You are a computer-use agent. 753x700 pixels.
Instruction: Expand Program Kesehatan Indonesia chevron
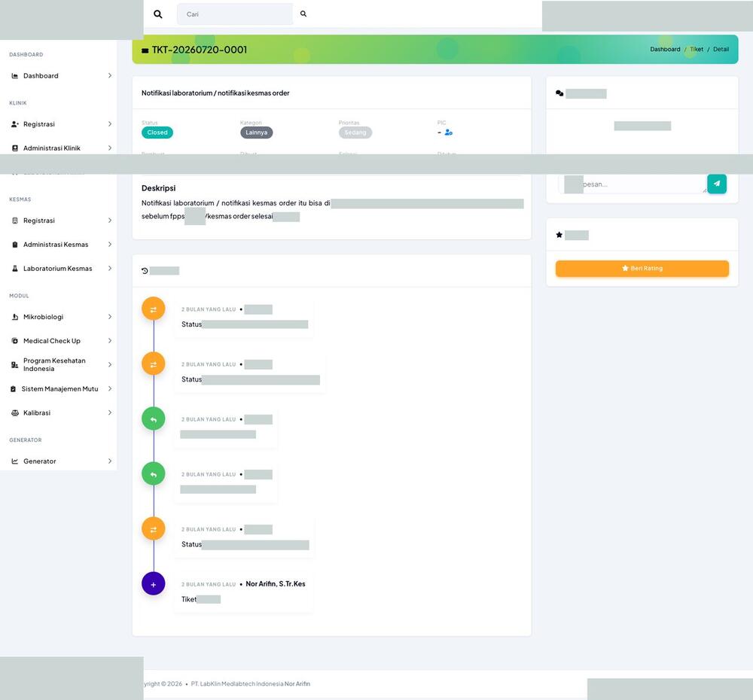tap(109, 365)
